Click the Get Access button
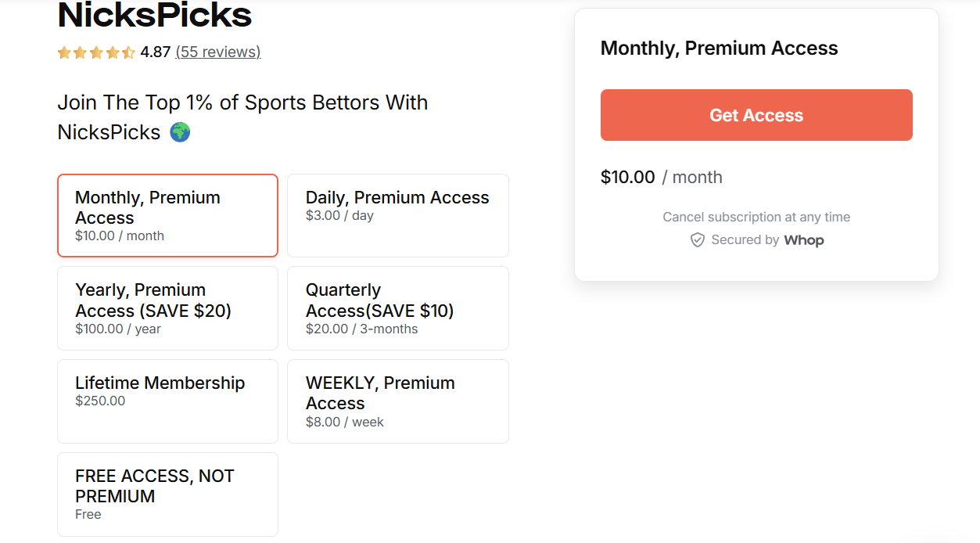 [756, 115]
